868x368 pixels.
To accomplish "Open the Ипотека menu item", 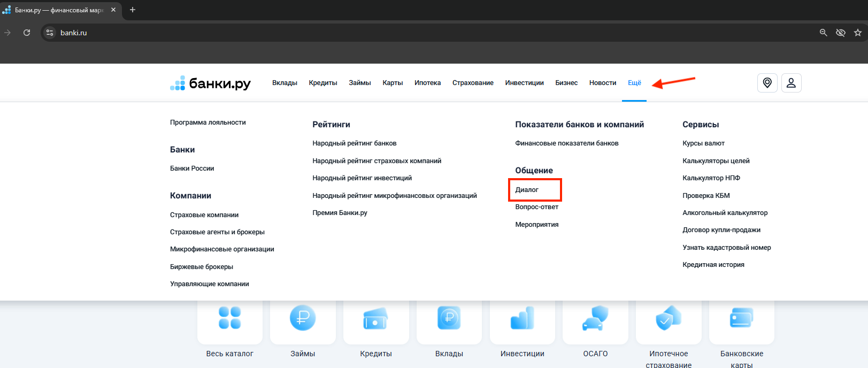I will click(x=428, y=83).
